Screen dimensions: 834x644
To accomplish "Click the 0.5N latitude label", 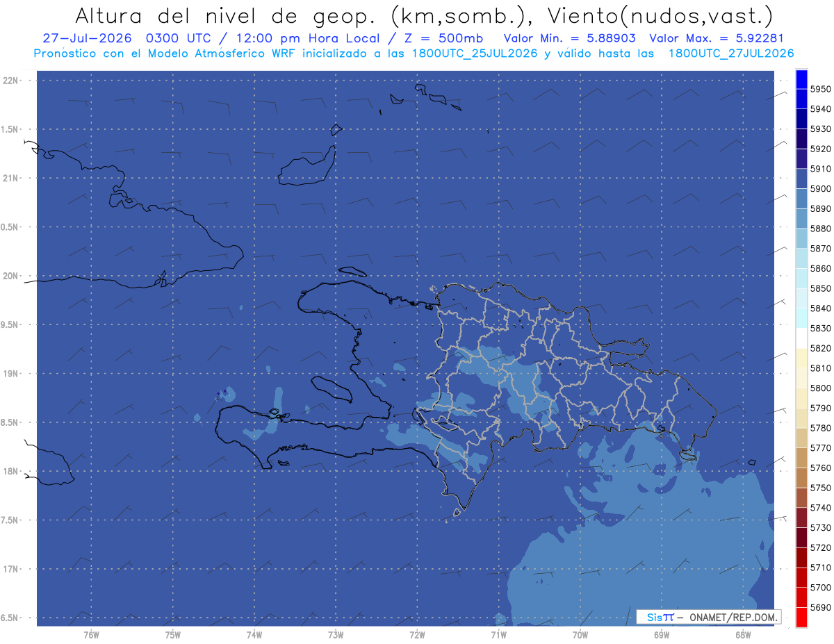I will pos(10,227).
